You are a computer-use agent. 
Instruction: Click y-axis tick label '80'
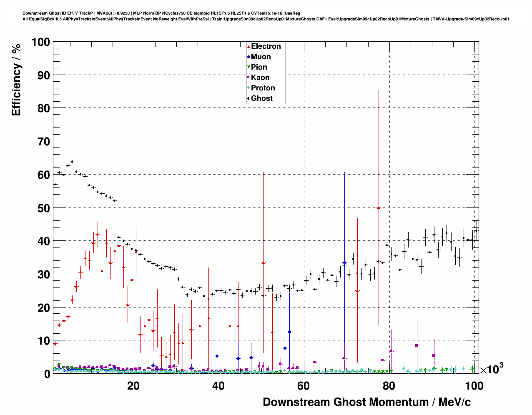point(44,108)
